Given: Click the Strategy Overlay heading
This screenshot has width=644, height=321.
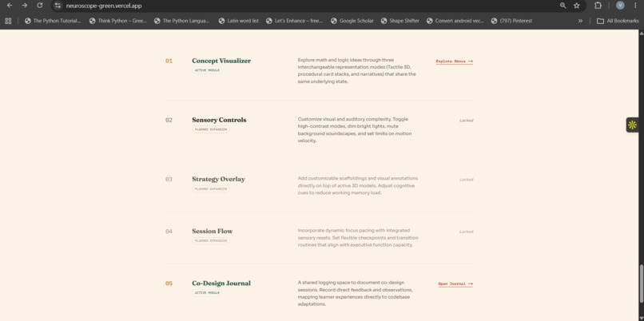Looking at the screenshot, I should 218,179.
